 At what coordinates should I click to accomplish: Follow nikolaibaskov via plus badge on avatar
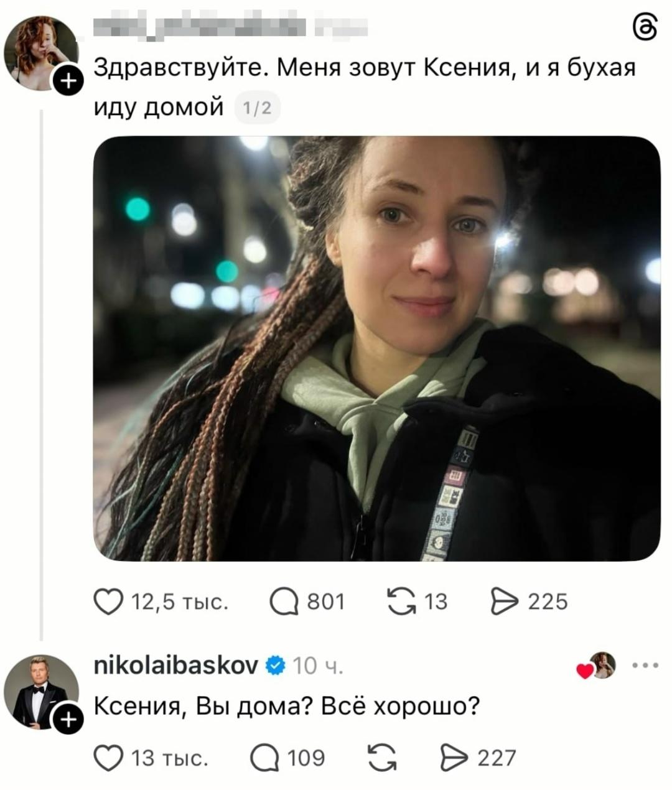[x=69, y=719]
